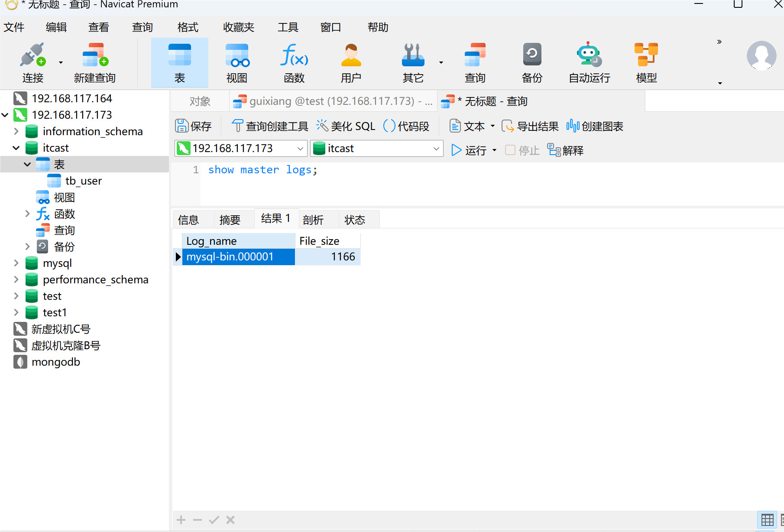This screenshot has width=784, height=532.
Task: Beautify SQL with 美化 SQL
Action: 346,126
